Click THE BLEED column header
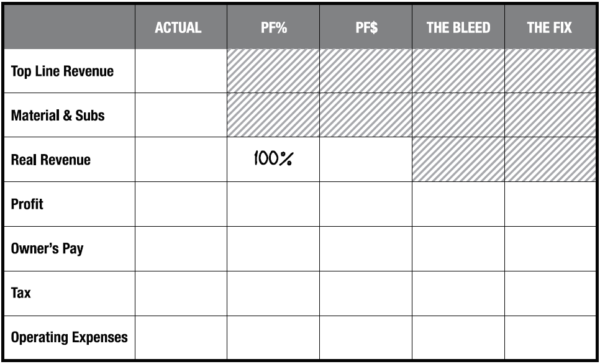This screenshot has height=364, width=600. point(458,28)
